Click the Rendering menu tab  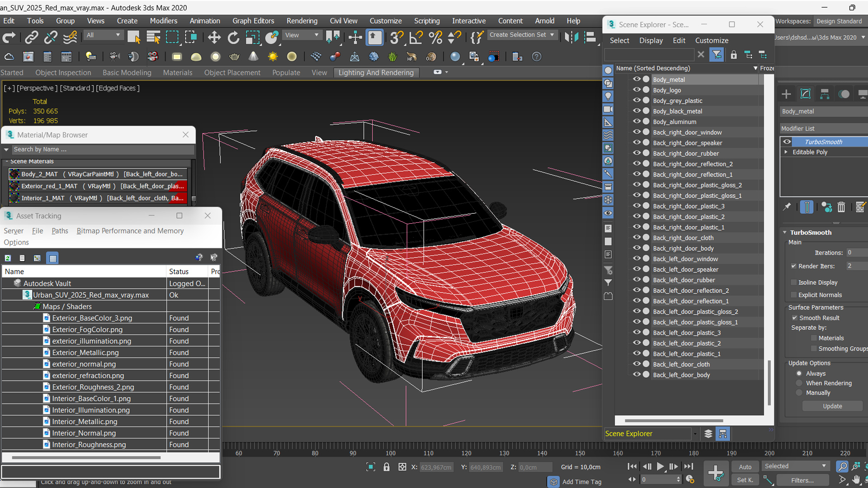[302, 21]
